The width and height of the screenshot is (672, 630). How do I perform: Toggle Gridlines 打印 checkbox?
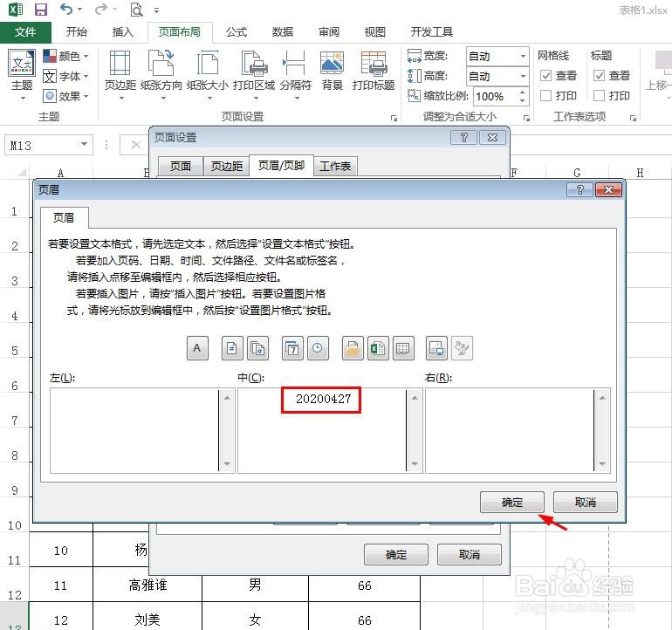tap(545, 96)
